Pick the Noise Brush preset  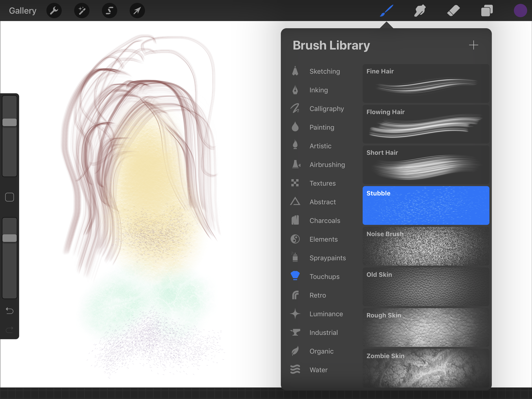tap(426, 246)
